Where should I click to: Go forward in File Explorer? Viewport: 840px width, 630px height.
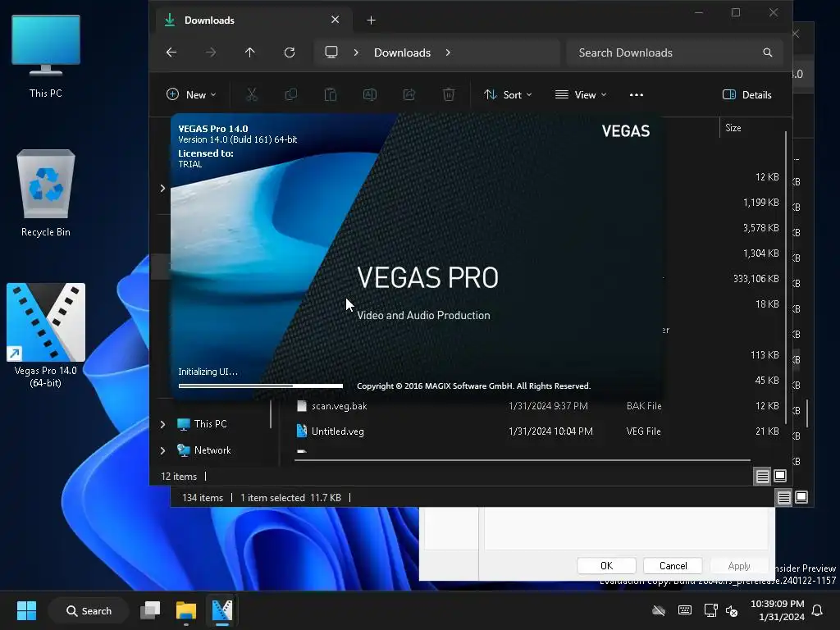[x=211, y=52]
